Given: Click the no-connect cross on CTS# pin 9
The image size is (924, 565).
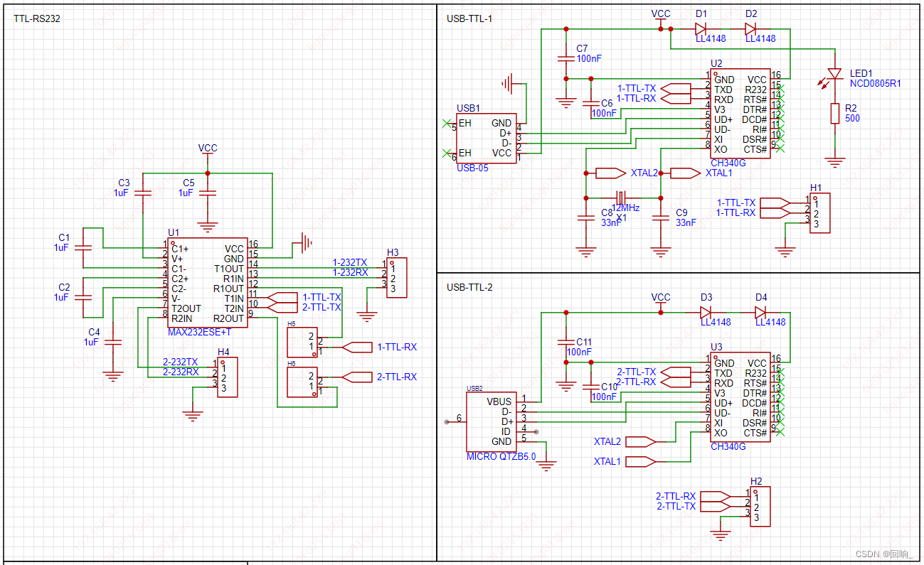Looking at the screenshot, I should pos(780,148).
